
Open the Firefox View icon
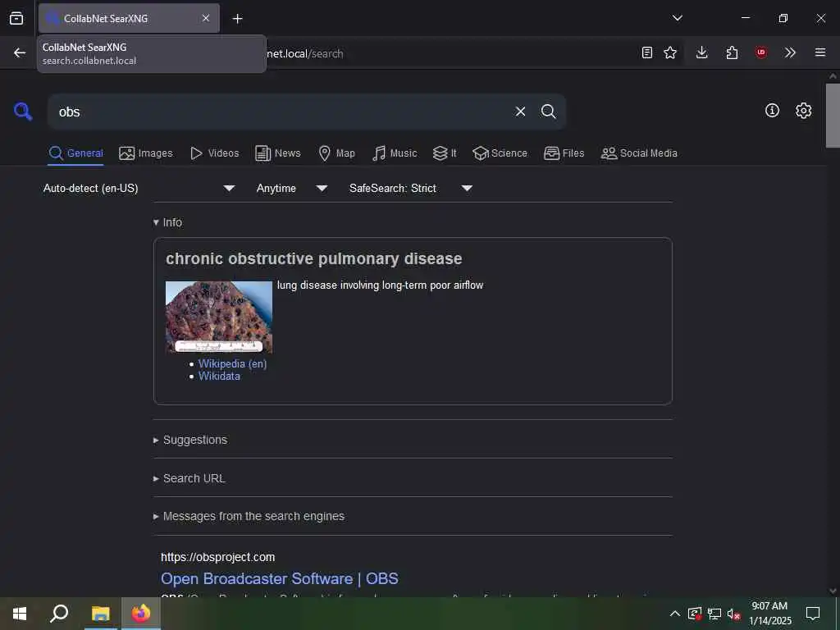(16, 18)
